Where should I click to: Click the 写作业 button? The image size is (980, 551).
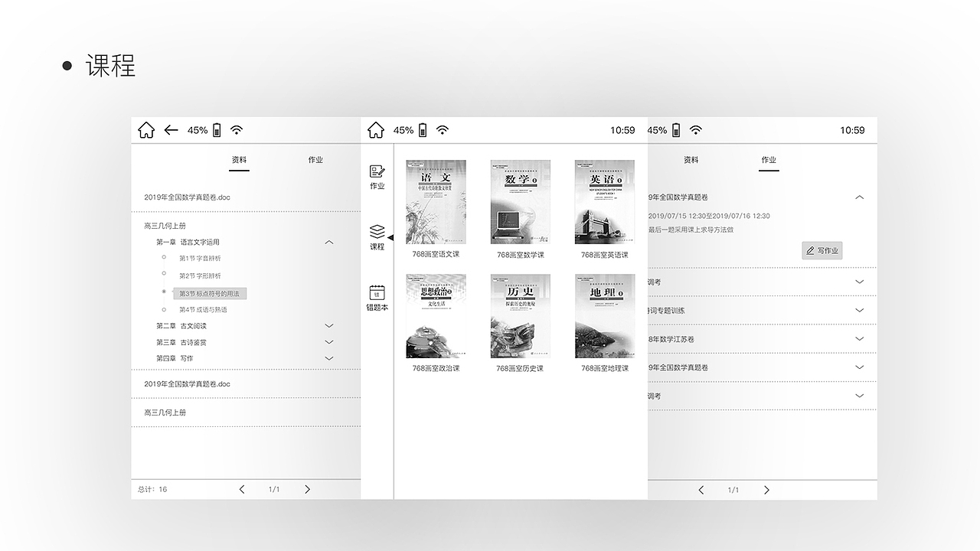coord(822,250)
